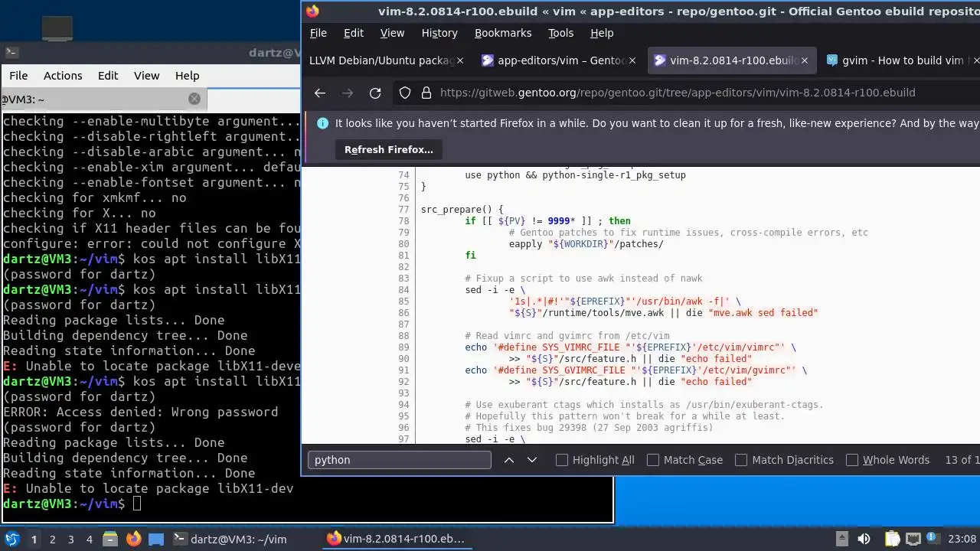The width and height of the screenshot is (980, 551).
Task: Enable the Match Diacritics checkbox
Action: click(x=741, y=460)
